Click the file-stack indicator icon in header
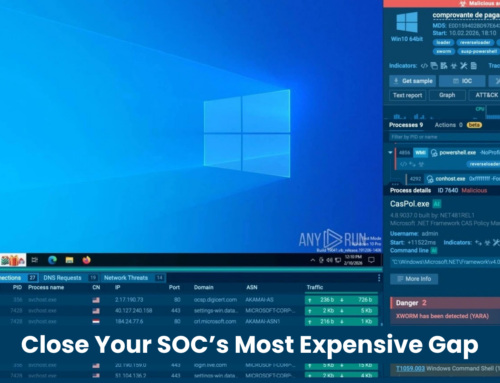Screen dimensions: 500x383 (434, 66)
